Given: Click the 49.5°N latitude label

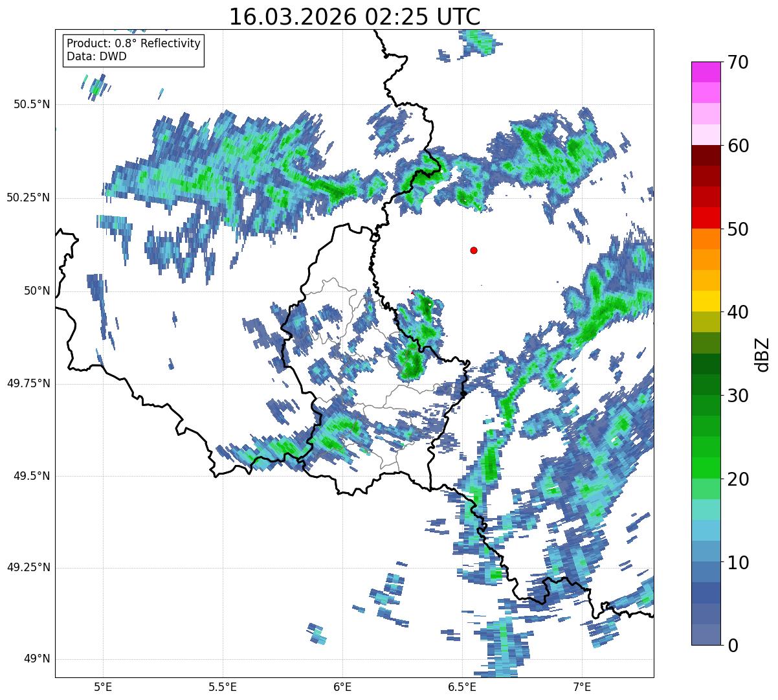Looking at the screenshot, I should pos(32,476).
